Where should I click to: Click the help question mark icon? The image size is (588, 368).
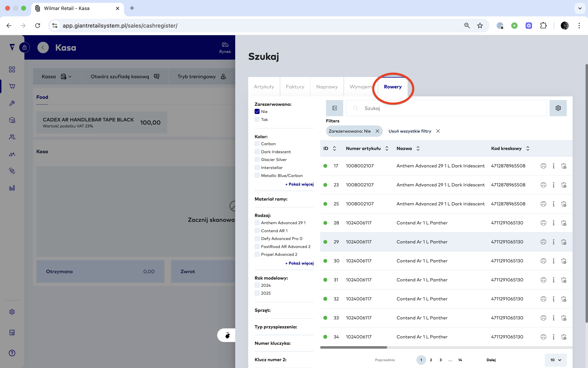click(x=12, y=353)
